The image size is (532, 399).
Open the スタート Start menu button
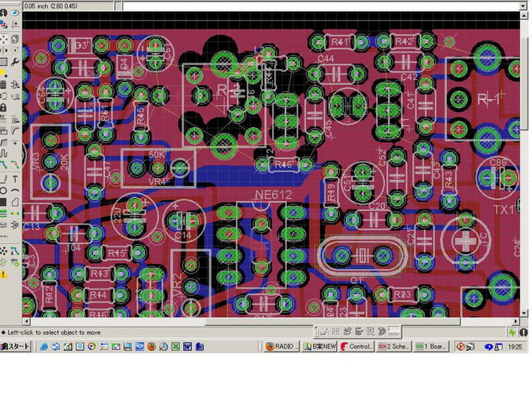click(16, 346)
